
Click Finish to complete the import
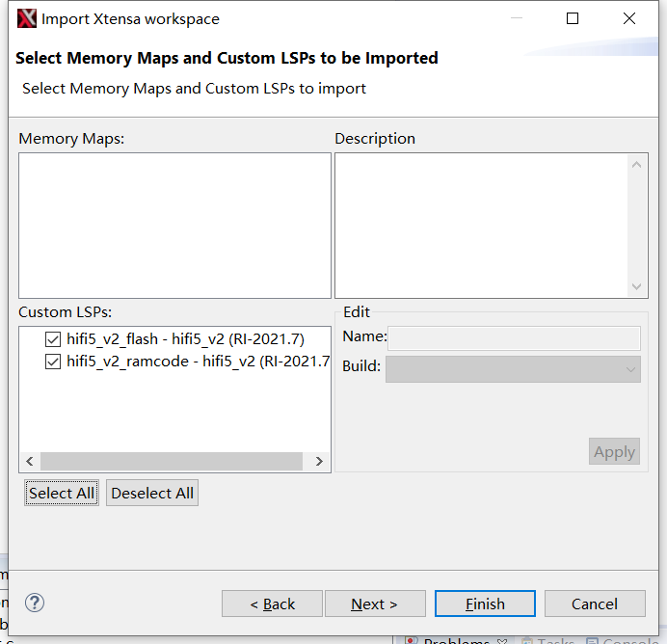point(485,604)
